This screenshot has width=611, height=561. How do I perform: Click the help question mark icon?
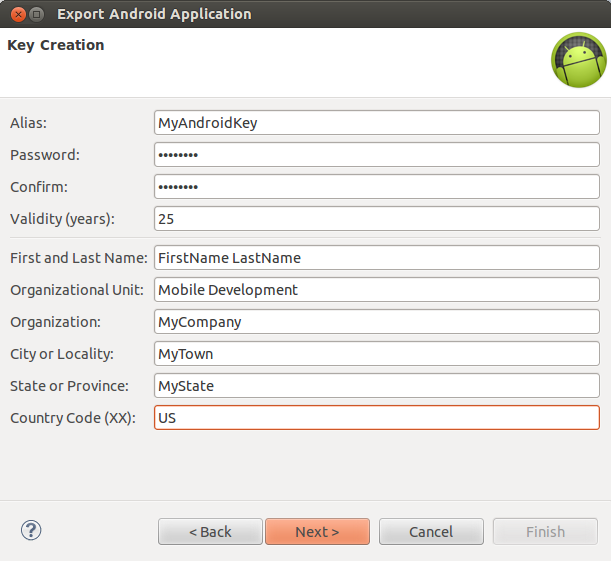[x=30, y=530]
